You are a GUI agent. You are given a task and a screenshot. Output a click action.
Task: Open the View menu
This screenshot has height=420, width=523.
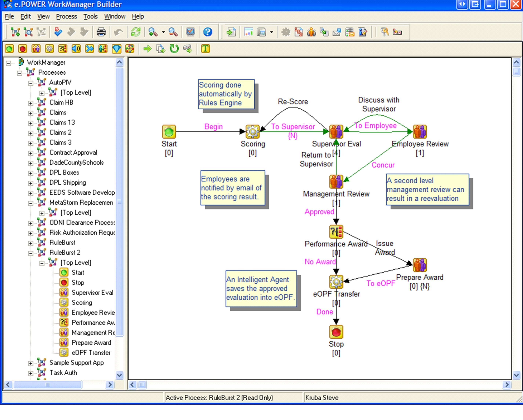[x=43, y=17]
